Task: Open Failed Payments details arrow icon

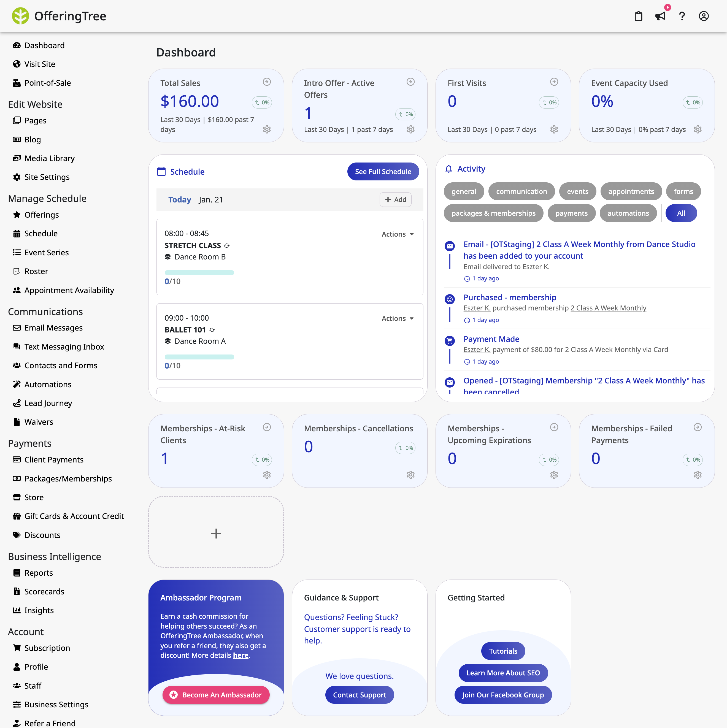Action: click(x=698, y=427)
